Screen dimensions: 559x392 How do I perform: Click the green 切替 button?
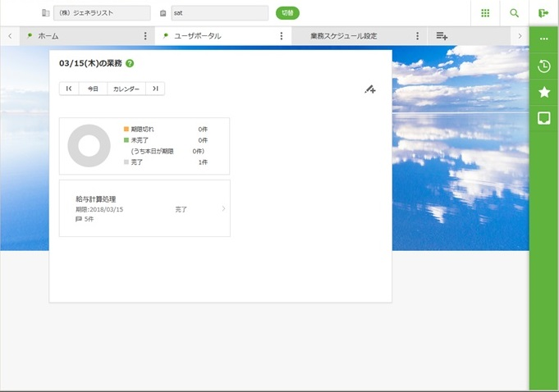(287, 13)
